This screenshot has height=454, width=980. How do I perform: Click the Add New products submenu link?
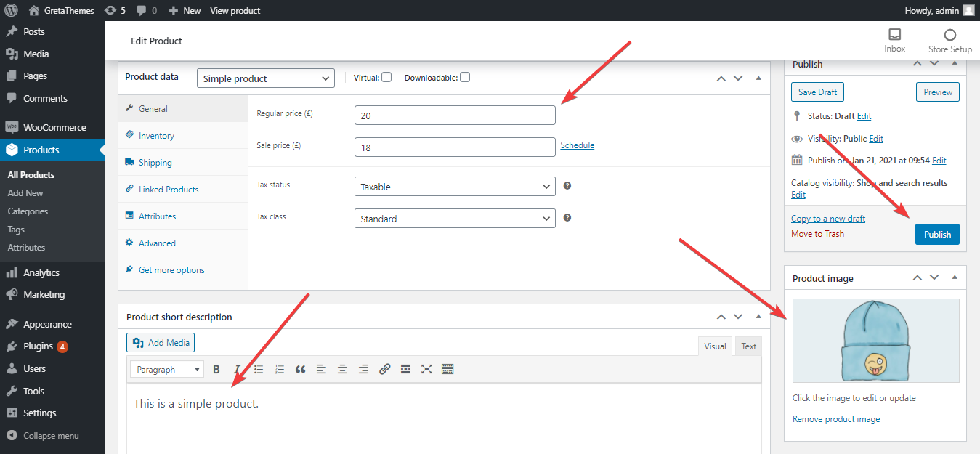25,193
